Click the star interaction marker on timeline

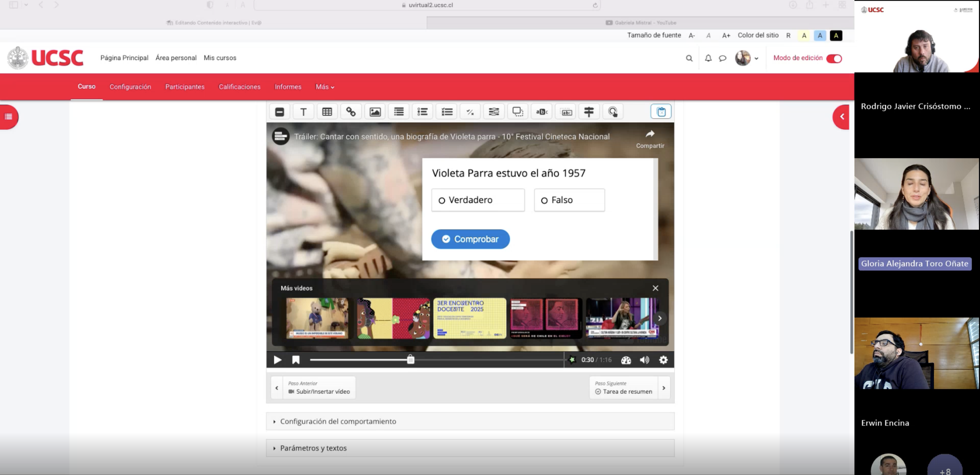572,360
